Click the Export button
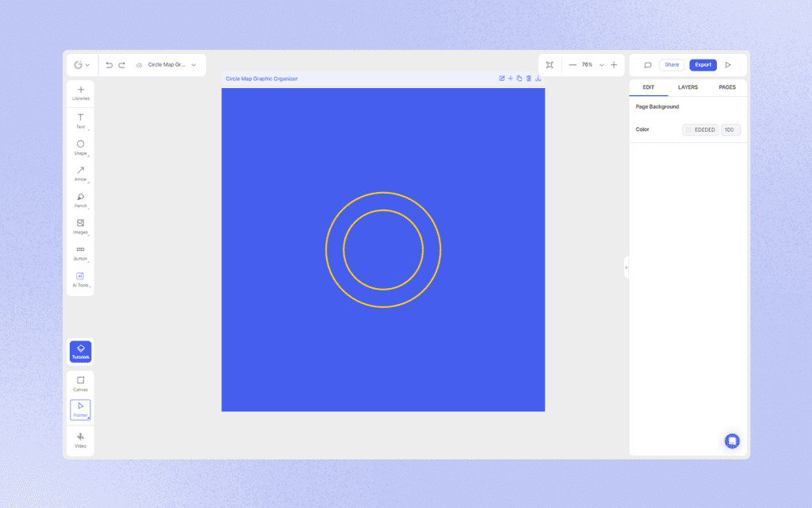The image size is (812, 508). 703,64
